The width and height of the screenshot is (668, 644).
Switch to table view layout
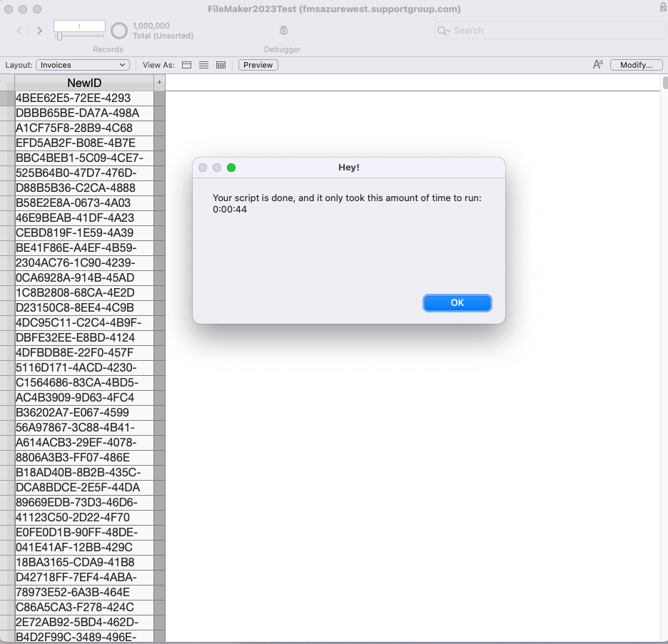click(221, 65)
